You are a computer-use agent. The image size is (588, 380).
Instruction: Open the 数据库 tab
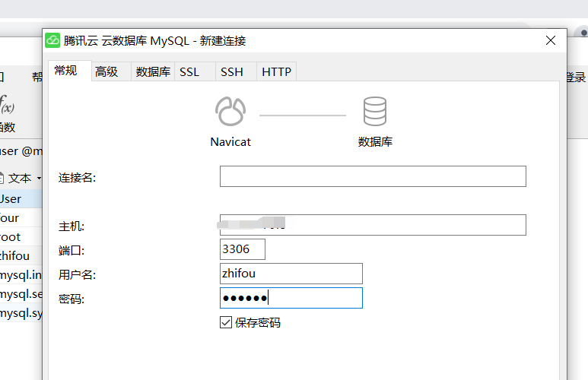point(153,71)
